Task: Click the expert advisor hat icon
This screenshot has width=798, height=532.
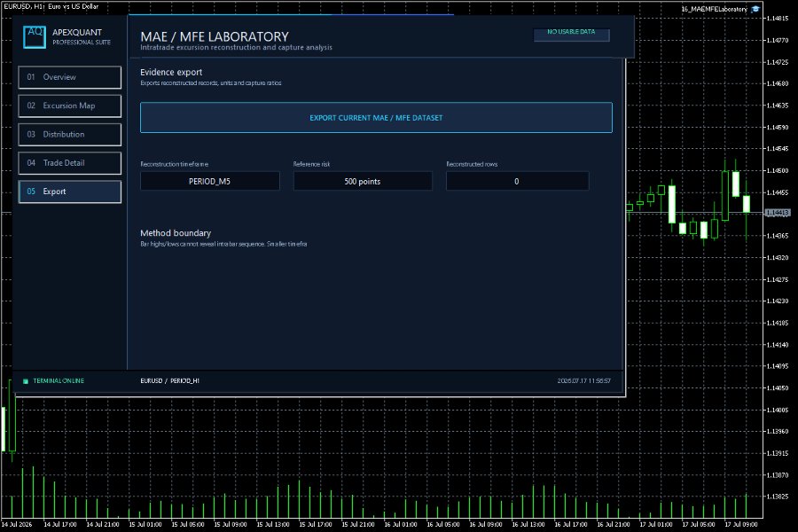Action: (x=755, y=9)
